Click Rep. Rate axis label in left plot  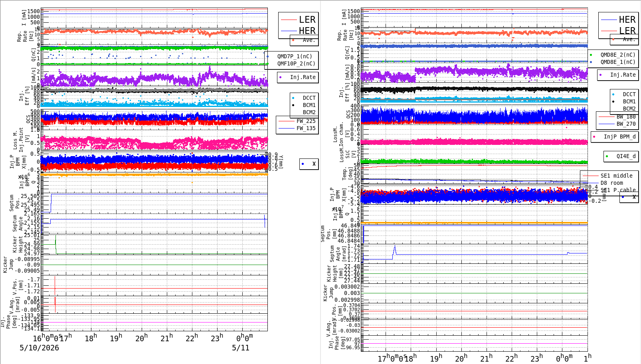click(x=25, y=37)
